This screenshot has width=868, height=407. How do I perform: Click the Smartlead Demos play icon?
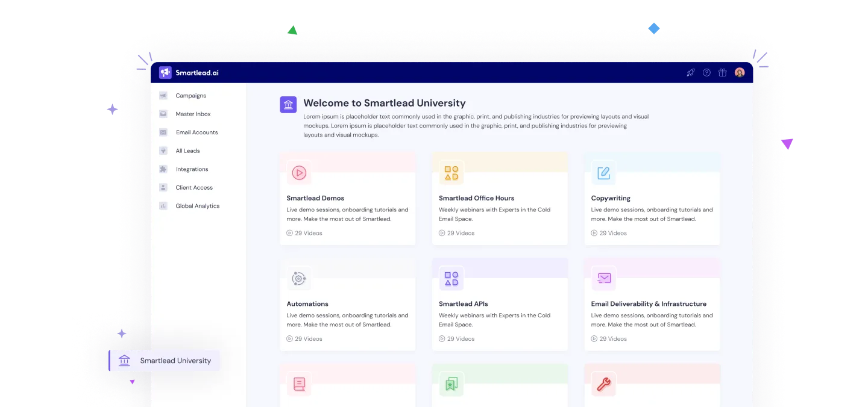pyautogui.click(x=299, y=173)
